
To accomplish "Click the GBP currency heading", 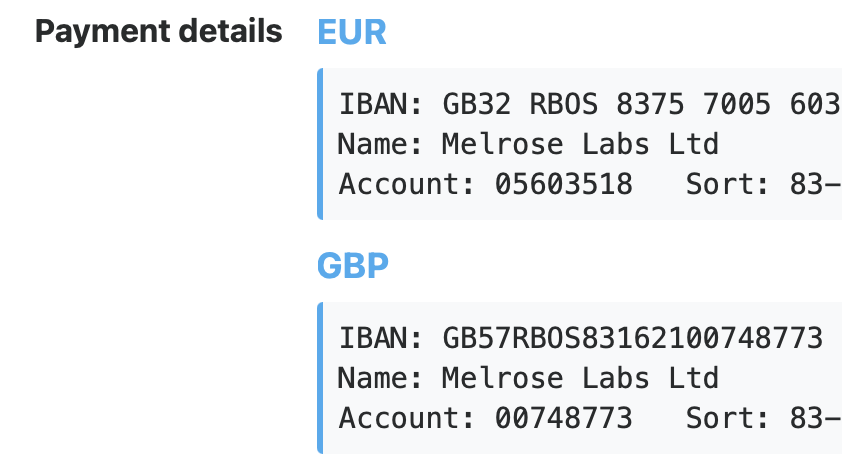I will (x=353, y=265).
